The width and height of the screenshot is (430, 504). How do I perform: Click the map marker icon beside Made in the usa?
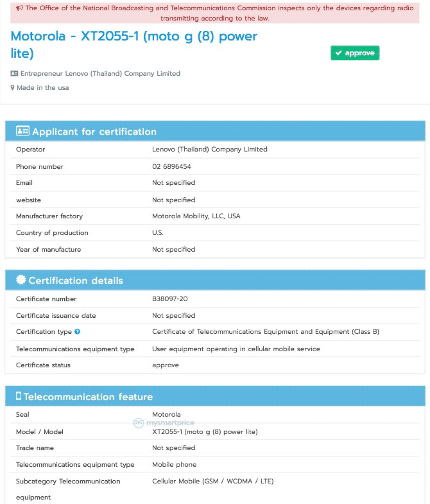pyautogui.click(x=12, y=88)
